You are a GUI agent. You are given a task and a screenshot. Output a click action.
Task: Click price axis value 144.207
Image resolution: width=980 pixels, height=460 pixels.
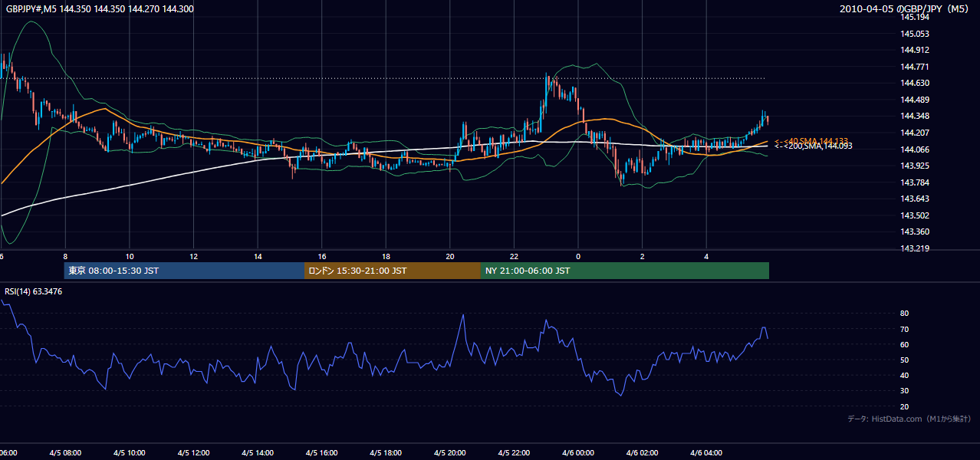coord(915,133)
